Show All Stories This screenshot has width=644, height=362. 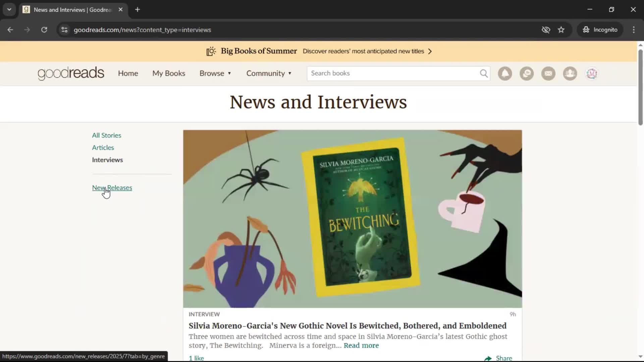[x=107, y=135]
